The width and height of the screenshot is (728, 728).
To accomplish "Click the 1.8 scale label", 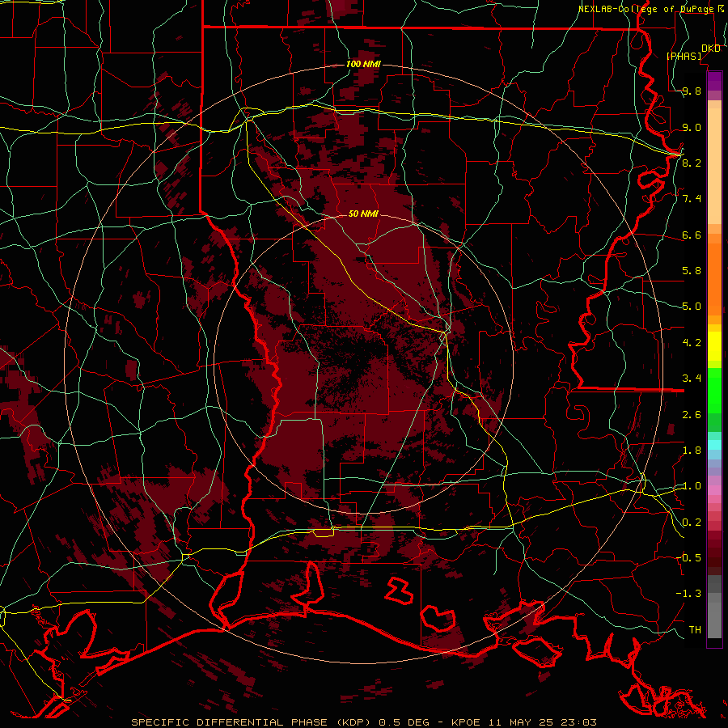I will point(692,451).
